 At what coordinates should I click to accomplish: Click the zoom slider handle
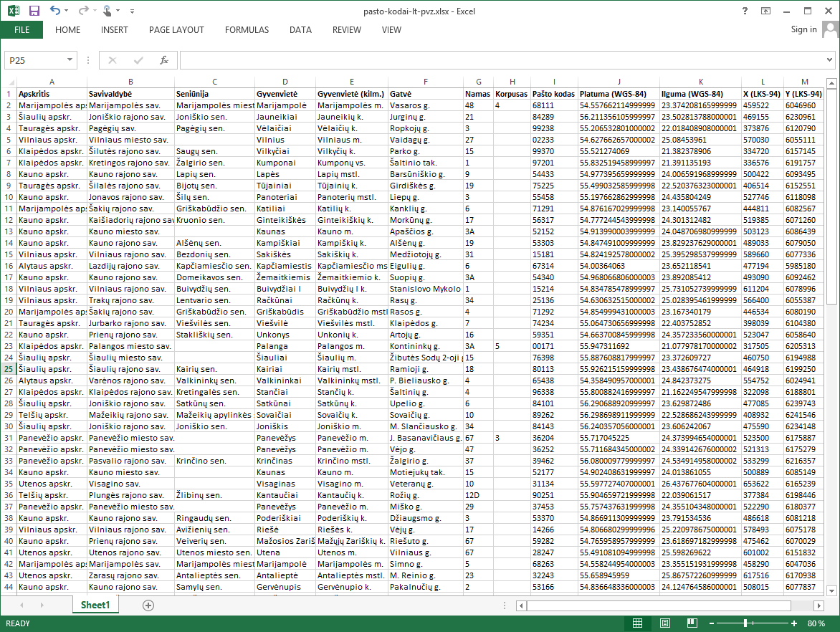pyautogui.click(x=745, y=623)
